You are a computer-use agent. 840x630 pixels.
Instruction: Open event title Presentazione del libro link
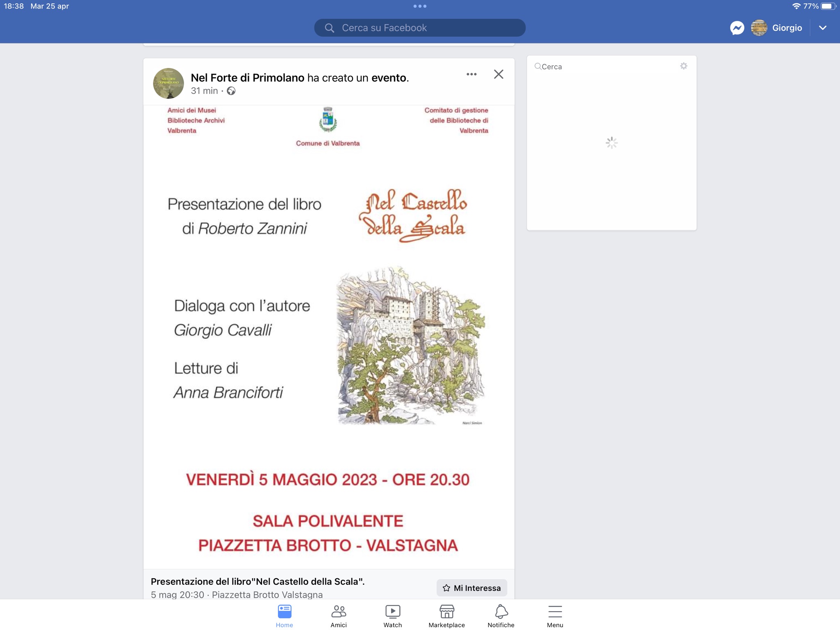point(257,581)
